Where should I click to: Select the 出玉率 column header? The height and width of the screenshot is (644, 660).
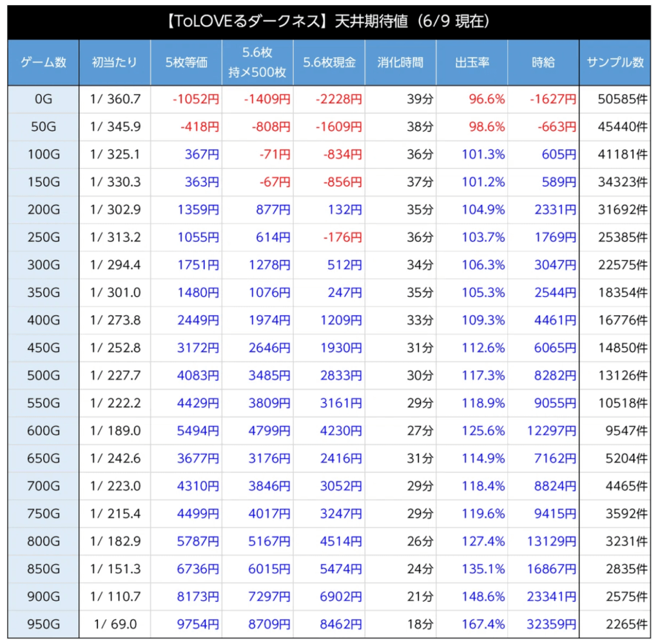click(472, 63)
